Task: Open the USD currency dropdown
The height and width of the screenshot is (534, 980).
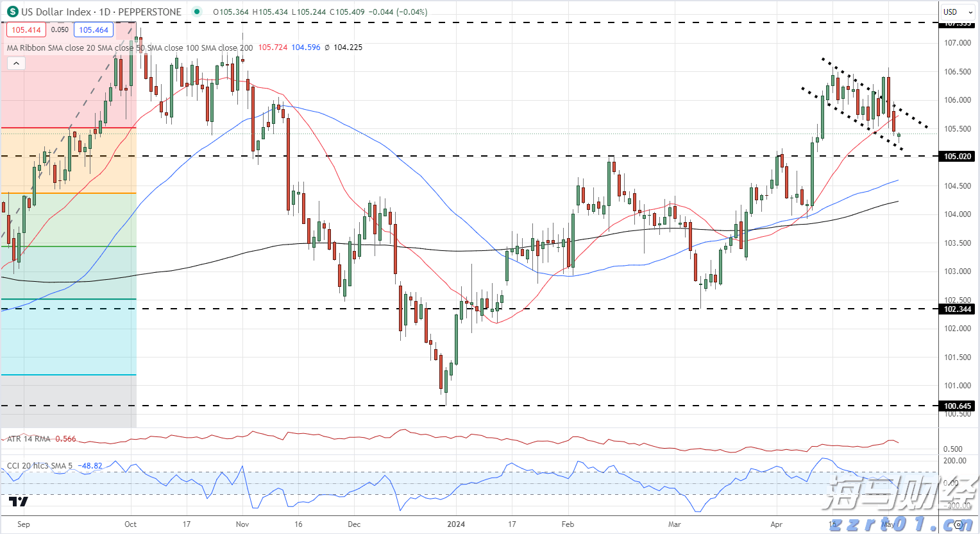Action: coord(958,12)
